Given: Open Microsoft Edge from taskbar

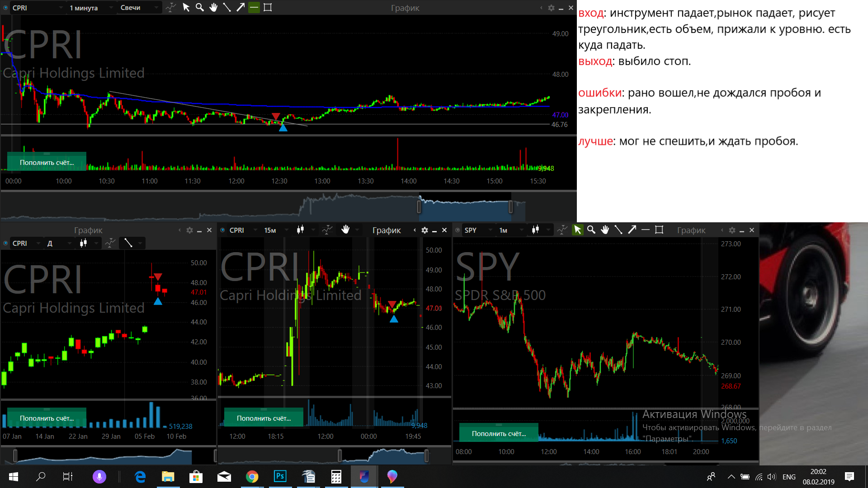Looking at the screenshot, I should pos(140,477).
